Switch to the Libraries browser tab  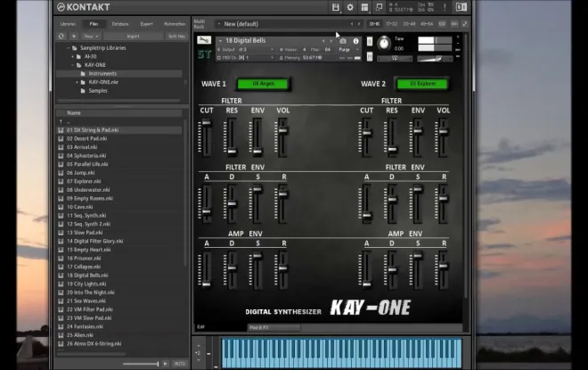68,24
